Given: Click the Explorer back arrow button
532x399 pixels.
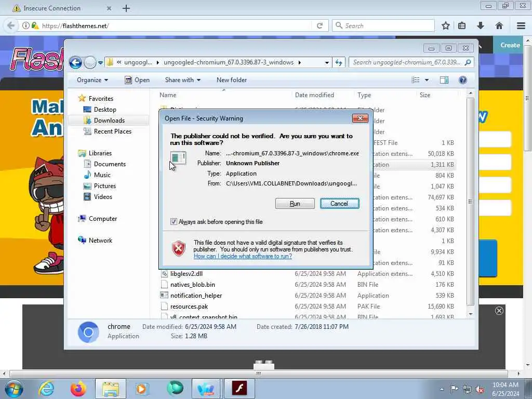Looking at the screenshot, I should (76, 62).
